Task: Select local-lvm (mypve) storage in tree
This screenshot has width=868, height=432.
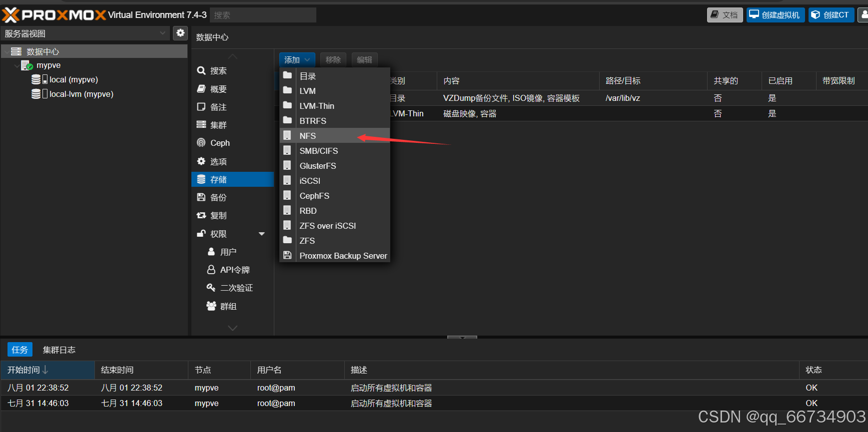Action: (81, 94)
